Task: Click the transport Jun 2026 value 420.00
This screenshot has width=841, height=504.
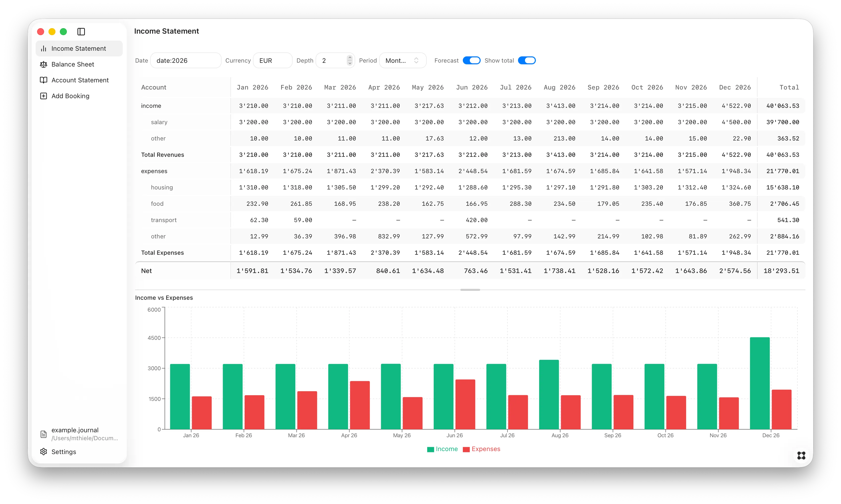Action: 476,220
